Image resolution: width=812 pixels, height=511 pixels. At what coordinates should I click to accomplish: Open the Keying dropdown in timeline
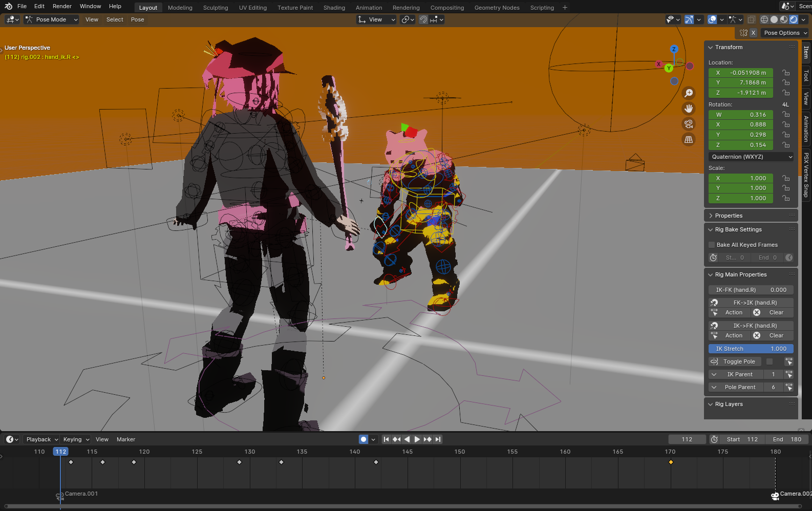point(76,439)
